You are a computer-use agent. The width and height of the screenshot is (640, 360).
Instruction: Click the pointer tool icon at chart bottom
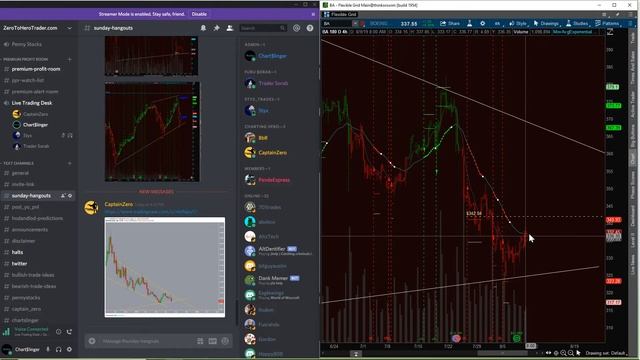click(x=578, y=353)
